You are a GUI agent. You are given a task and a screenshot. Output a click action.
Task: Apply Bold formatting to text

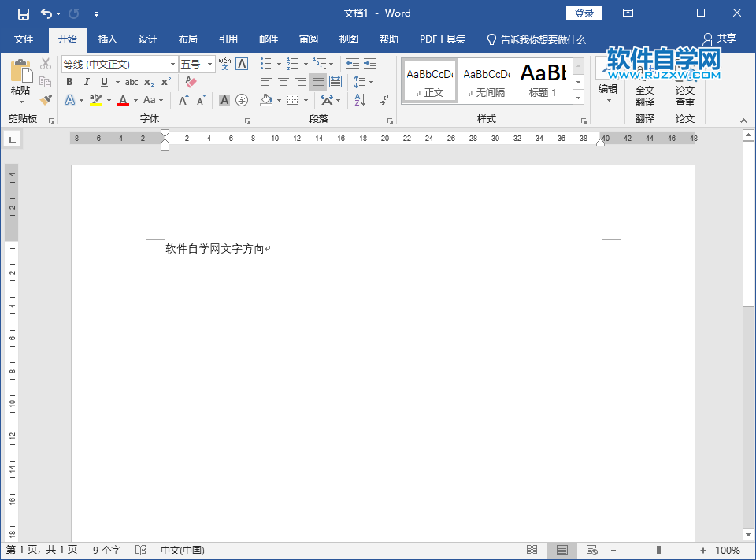point(70,82)
